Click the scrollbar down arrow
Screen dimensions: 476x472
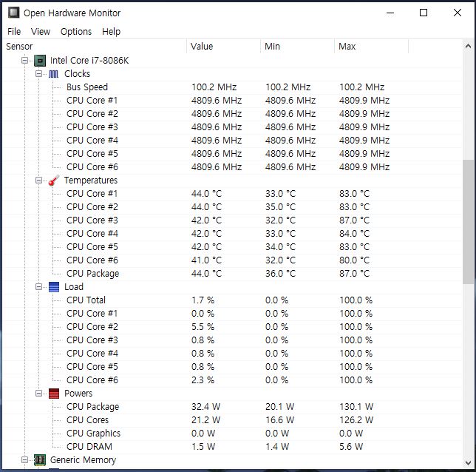tap(468, 463)
